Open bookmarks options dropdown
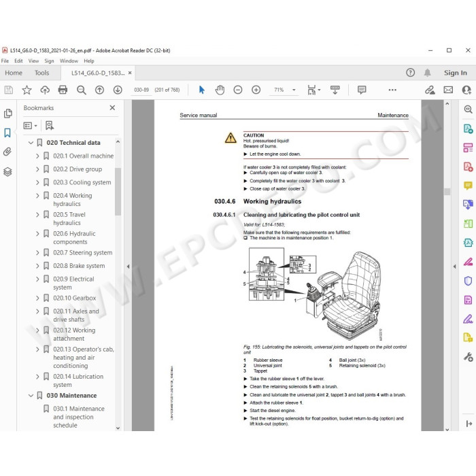 (31, 125)
